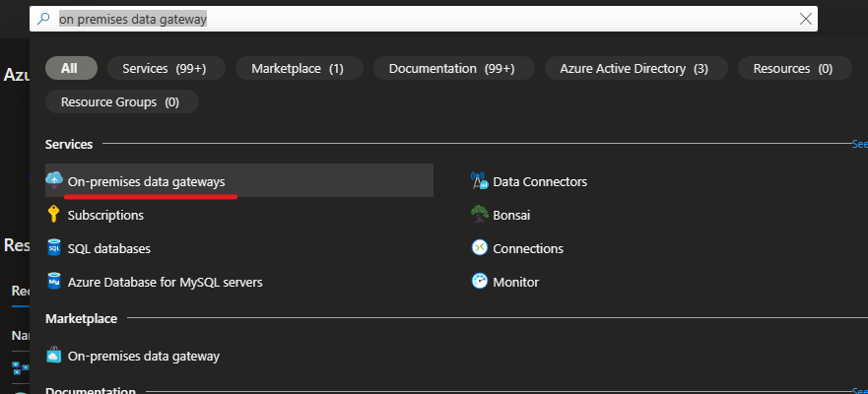
Task: Open the Bonsai tree icon
Action: click(x=480, y=215)
